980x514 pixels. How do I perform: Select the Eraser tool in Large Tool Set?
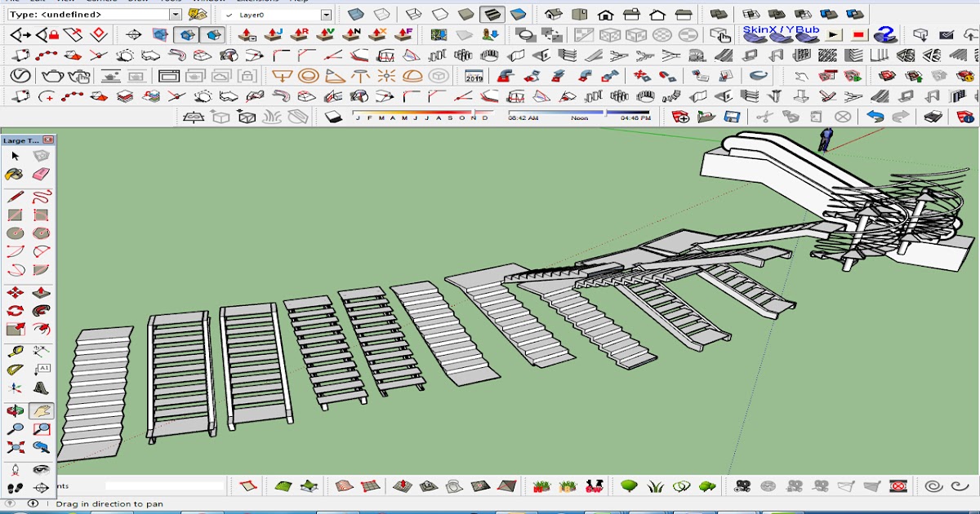tap(41, 174)
